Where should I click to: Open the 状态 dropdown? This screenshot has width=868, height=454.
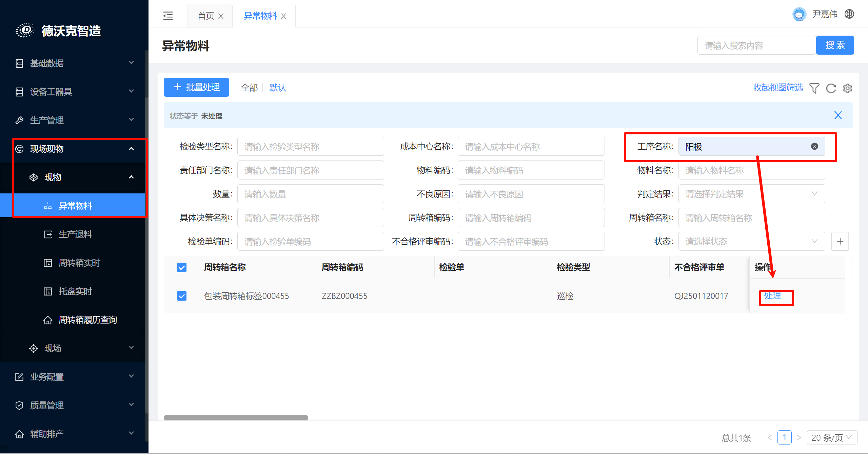pyautogui.click(x=751, y=241)
